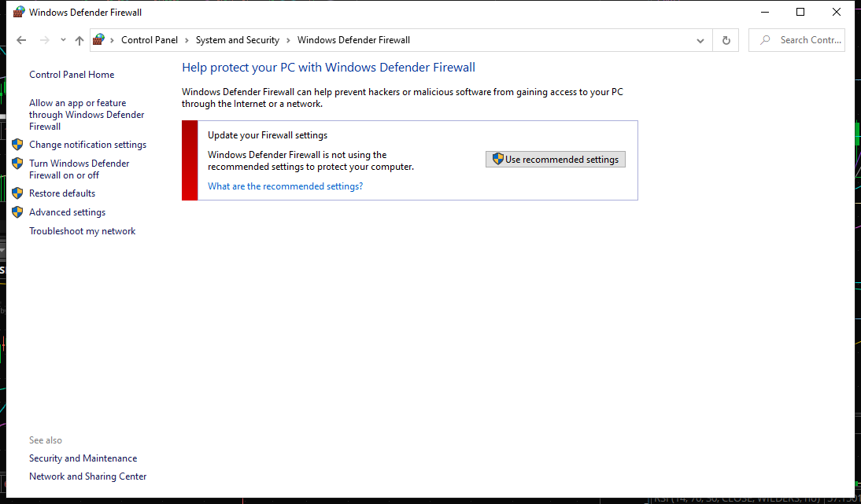The height and width of the screenshot is (504, 861).
Task: Click the 'Help protect your PC' page heading
Action: (328, 68)
